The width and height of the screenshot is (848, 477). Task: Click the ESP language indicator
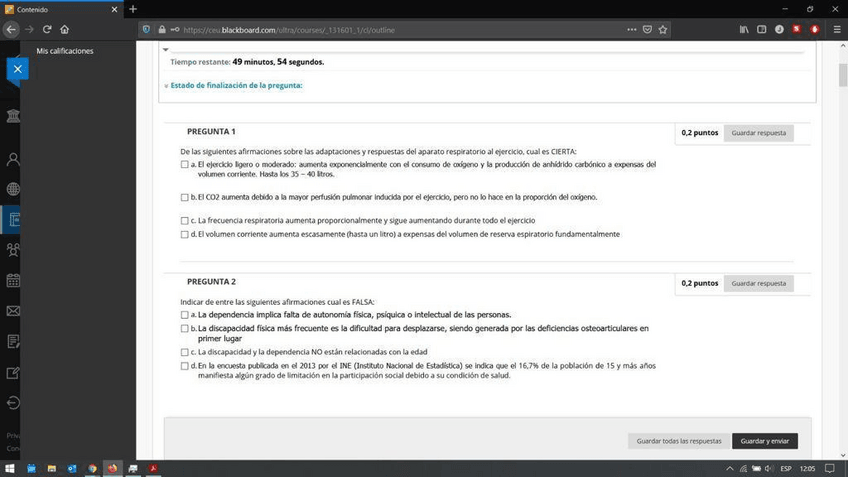(786, 468)
